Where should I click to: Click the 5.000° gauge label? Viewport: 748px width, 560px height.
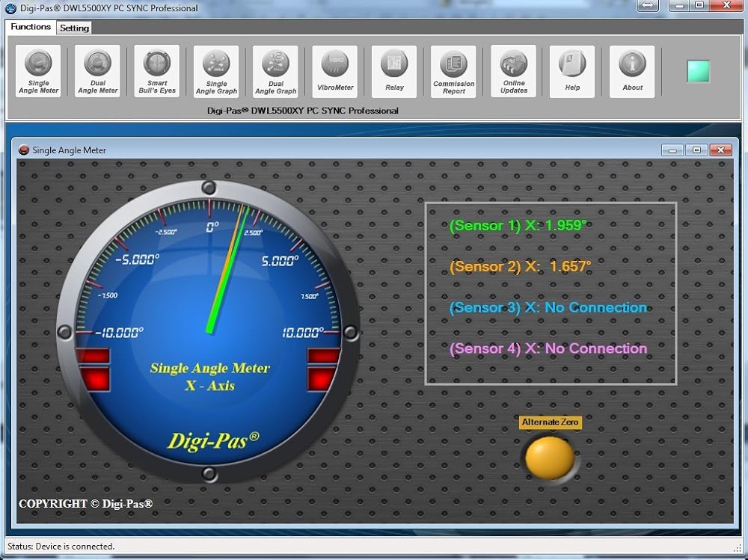click(280, 260)
